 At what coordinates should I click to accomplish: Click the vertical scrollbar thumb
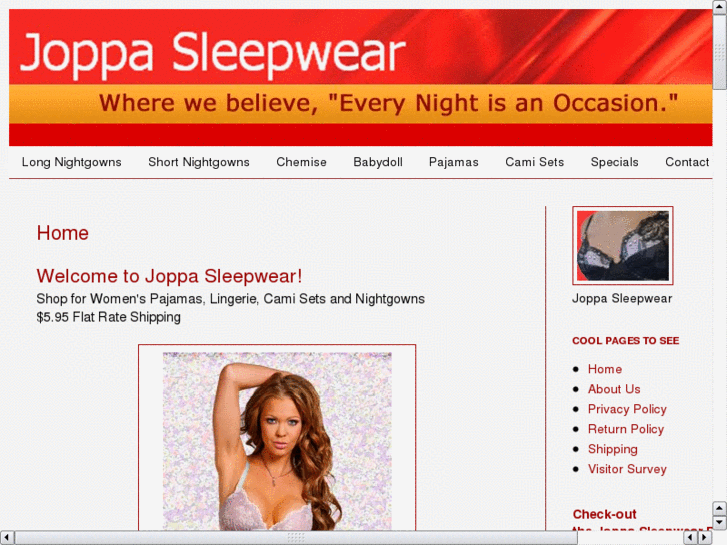720,51
